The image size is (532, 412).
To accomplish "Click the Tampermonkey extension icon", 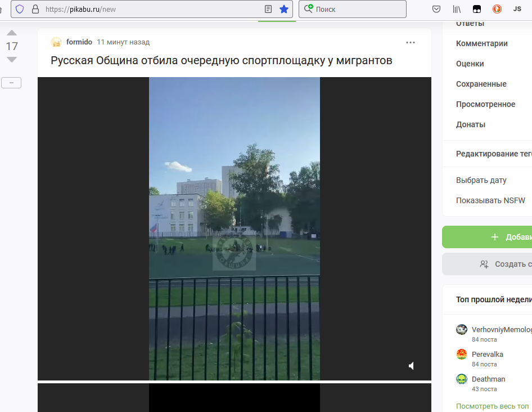I will 477,9.
